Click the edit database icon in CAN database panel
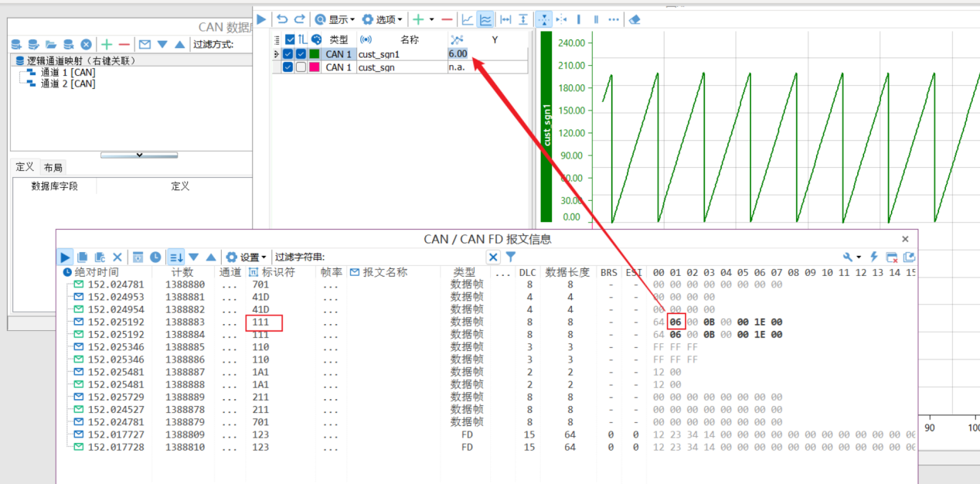Screen dimensions: 980x484 click(x=33, y=44)
